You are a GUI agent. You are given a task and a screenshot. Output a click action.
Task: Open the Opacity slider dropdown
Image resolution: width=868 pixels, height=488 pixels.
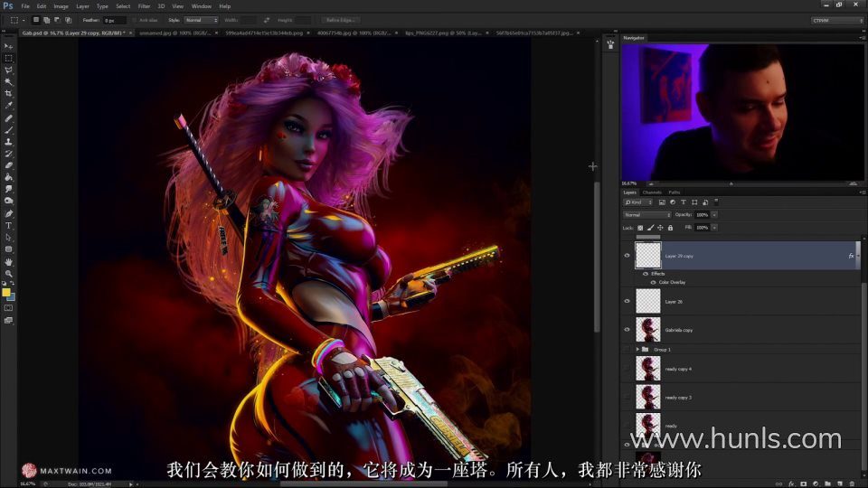714,215
